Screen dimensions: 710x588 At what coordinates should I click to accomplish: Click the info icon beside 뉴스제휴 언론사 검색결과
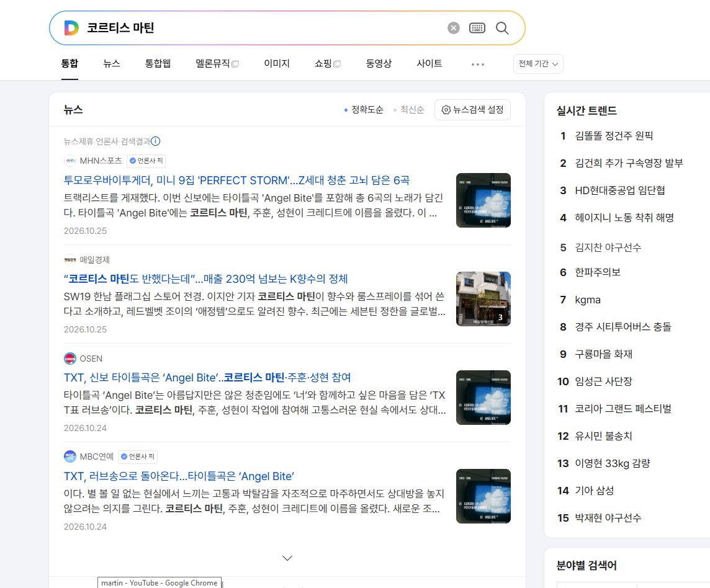(155, 141)
